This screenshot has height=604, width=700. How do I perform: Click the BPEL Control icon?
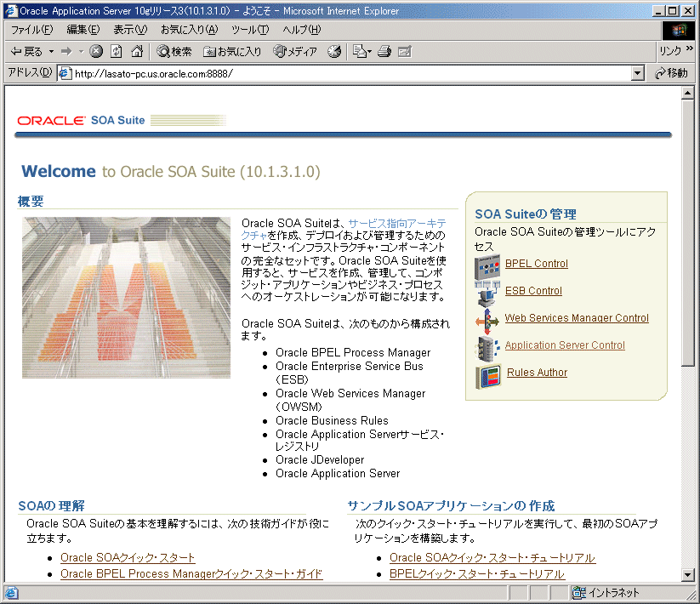point(487,267)
